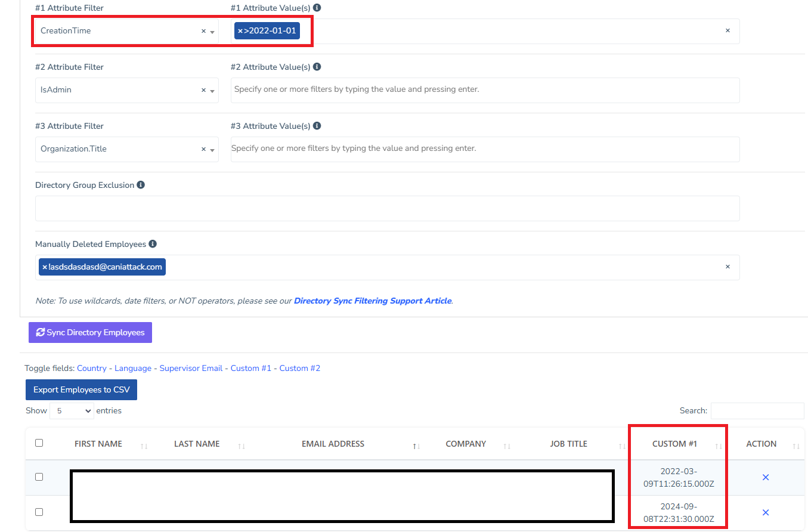The width and height of the screenshot is (808, 532).
Task: Check the first employee row checkbox
Action: [x=39, y=477]
